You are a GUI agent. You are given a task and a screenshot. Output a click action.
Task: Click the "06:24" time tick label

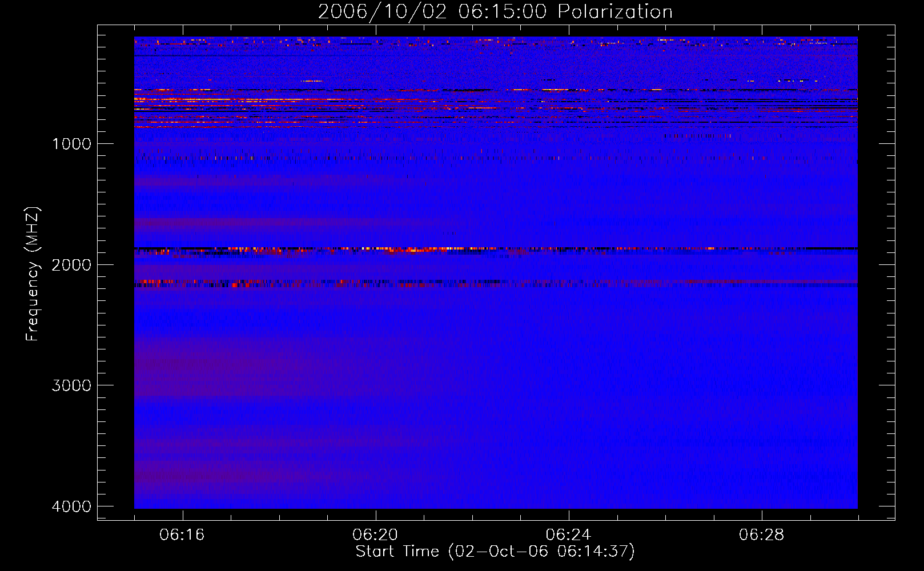(x=568, y=535)
